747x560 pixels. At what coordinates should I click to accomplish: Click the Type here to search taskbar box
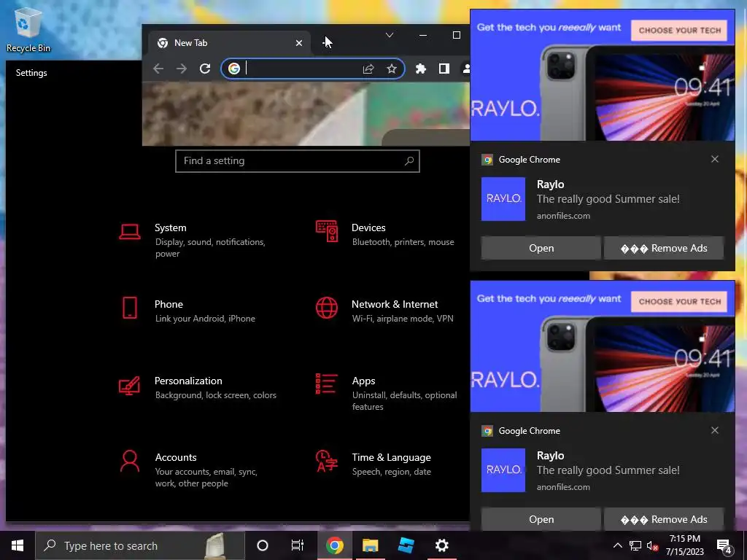pyautogui.click(x=140, y=545)
